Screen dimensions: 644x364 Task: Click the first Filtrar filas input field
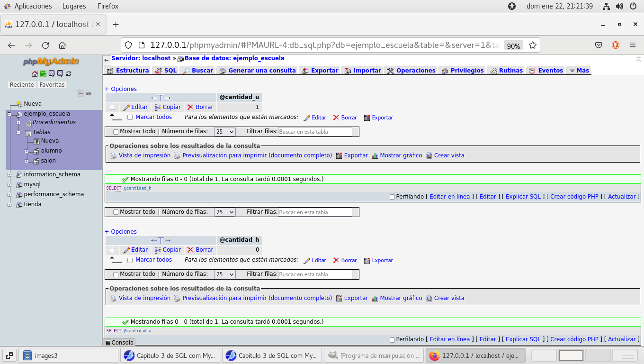(315, 132)
